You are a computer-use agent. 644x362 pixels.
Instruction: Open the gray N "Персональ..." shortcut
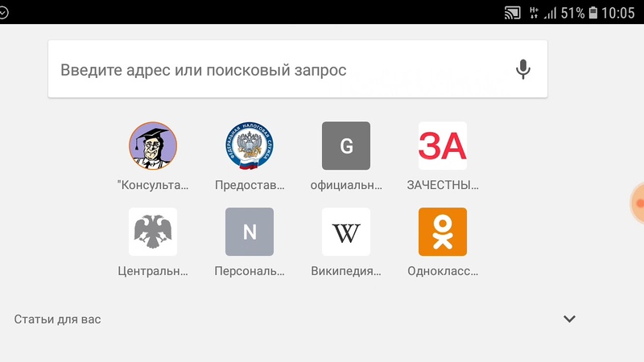tap(250, 232)
